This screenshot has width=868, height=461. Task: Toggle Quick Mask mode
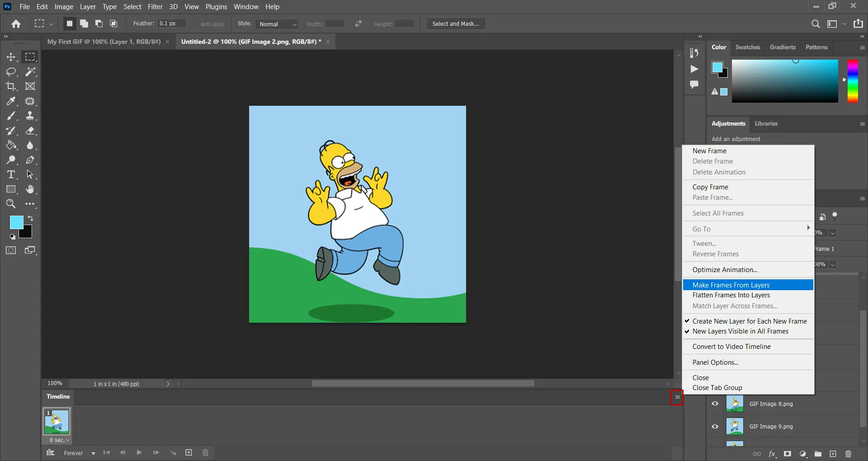(11, 250)
